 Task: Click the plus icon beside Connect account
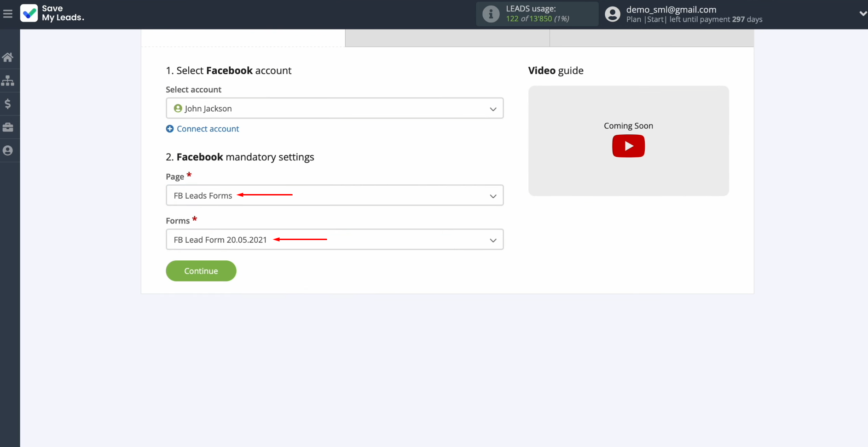pos(170,129)
